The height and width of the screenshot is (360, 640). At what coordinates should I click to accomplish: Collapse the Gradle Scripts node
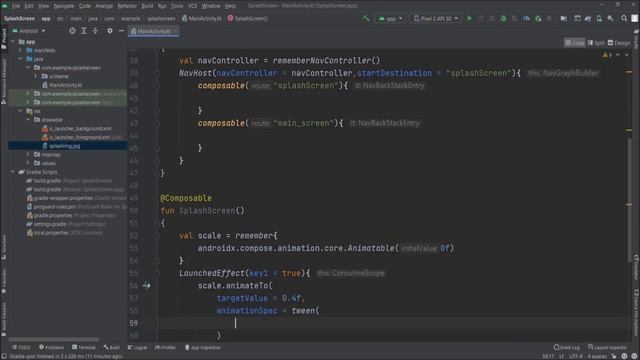[x=12, y=172]
